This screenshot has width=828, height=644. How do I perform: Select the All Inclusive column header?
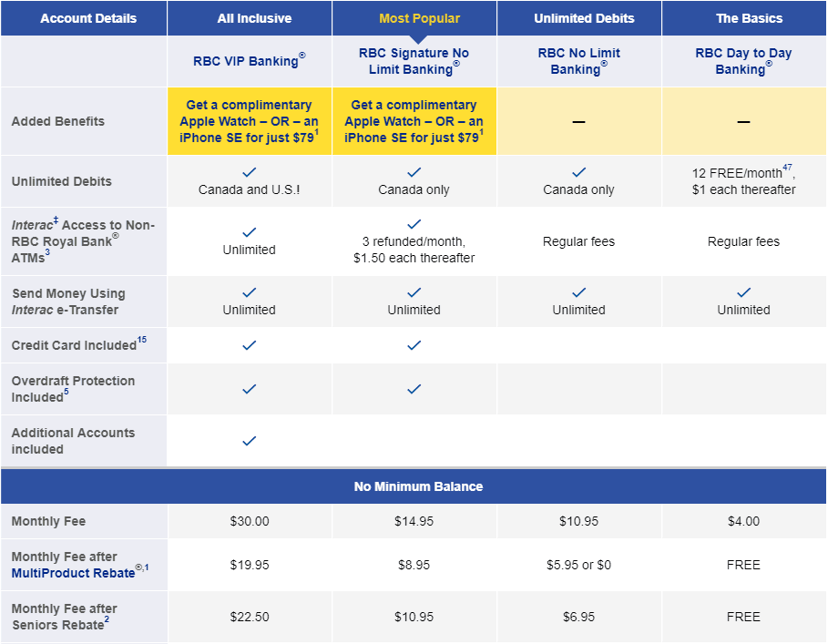[x=254, y=18]
